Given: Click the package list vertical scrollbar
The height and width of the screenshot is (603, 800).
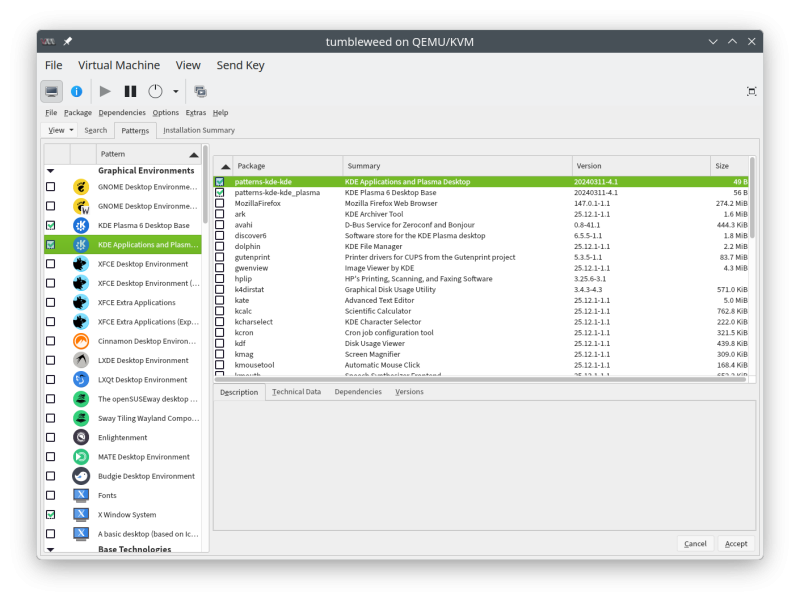Looking at the screenshot, I should coord(752,197).
